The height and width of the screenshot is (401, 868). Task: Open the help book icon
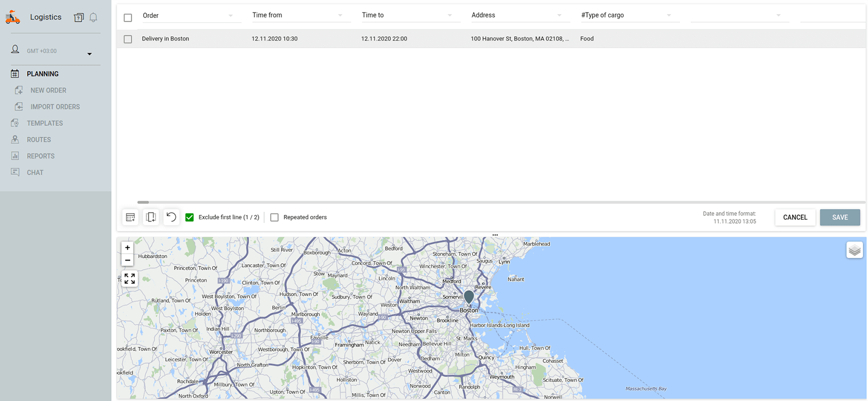(79, 17)
